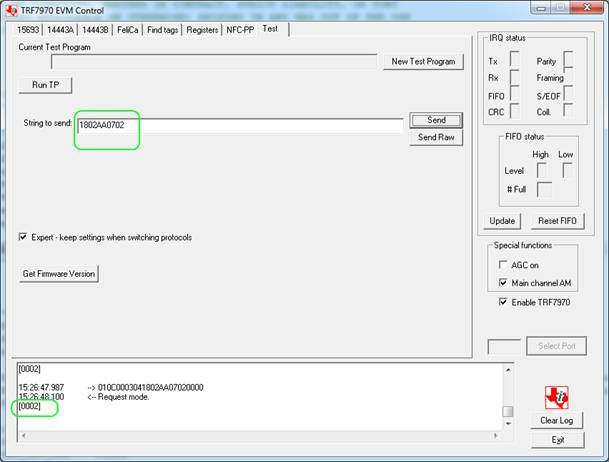Switch to the NFC-PP tab
Image resolution: width=609 pixels, height=462 pixels.
(240, 30)
